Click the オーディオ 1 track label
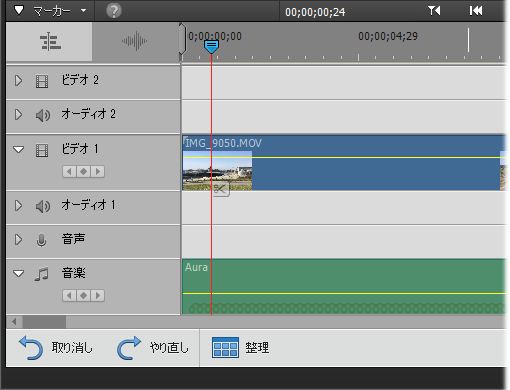 88,205
